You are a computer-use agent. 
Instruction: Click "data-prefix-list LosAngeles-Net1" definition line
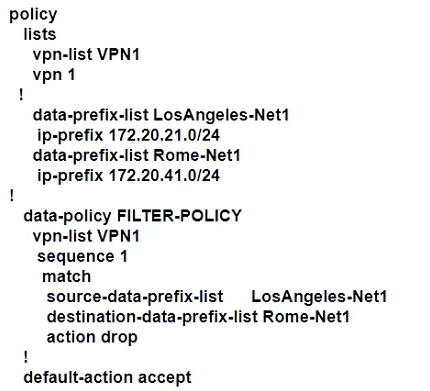click(161, 115)
